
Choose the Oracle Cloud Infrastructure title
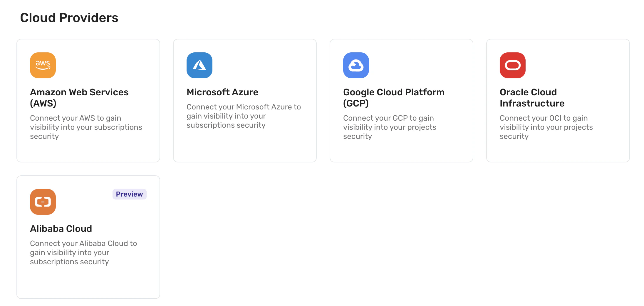[532, 98]
